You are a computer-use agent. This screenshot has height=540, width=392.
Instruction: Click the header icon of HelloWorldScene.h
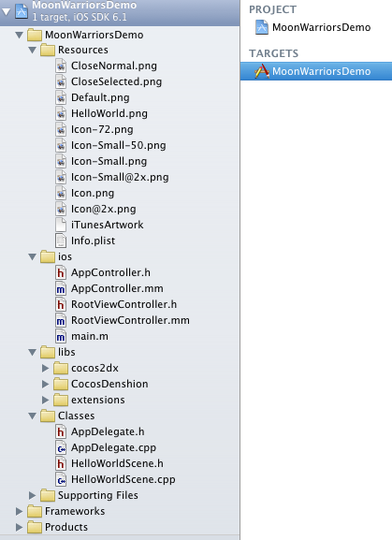[x=61, y=463]
